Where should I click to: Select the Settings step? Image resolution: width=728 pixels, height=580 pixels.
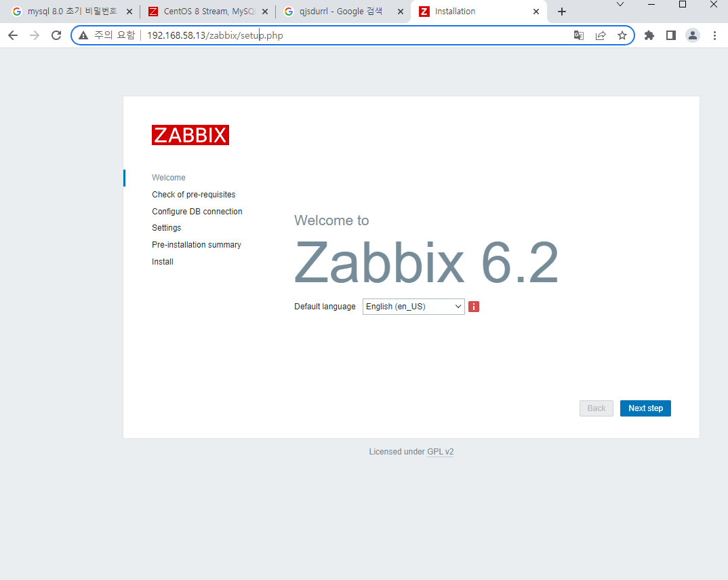(x=166, y=228)
